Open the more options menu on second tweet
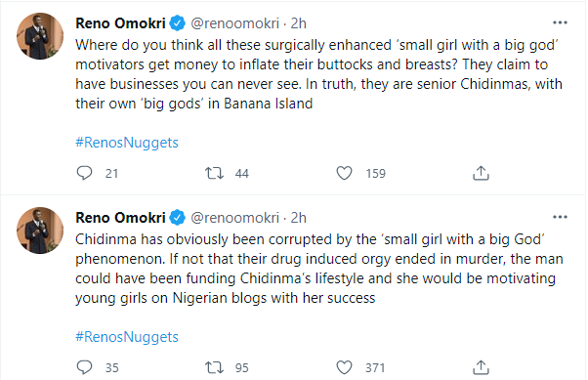The width and height of the screenshot is (588, 380). pyautogui.click(x=560, y=217)
